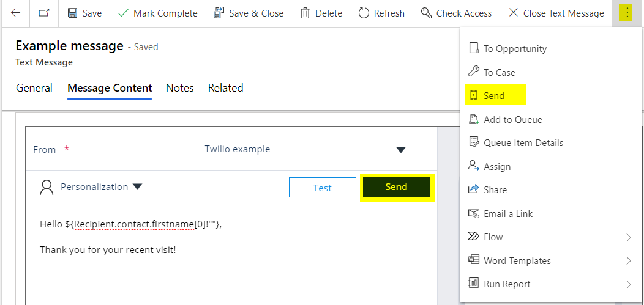Screen dimensions: 644x305
Task: Click the Email a Link envelope icon
Action: point(474,213)
